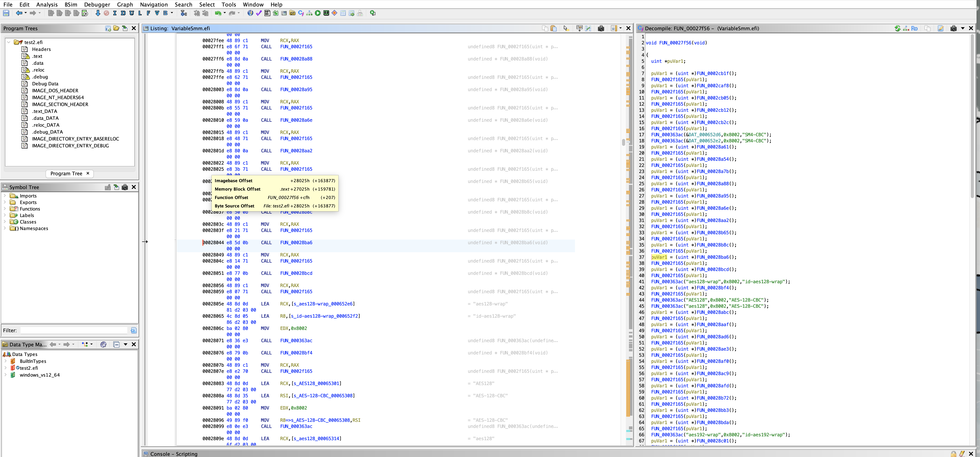Click the Listing vertical scrollbar thumb
Image resolution: width=980 pixels, height=457 pixels.
(x=623, y=142)
